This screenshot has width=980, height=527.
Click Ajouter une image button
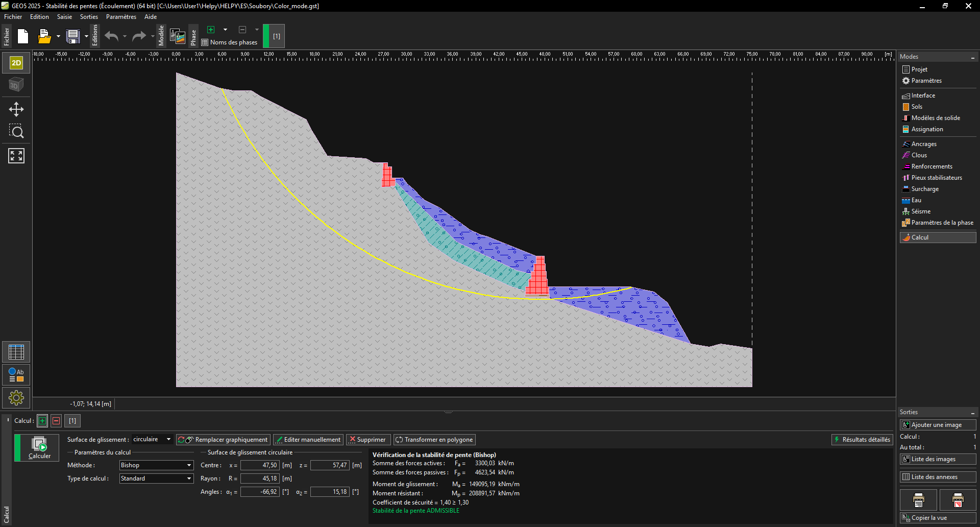938,425
